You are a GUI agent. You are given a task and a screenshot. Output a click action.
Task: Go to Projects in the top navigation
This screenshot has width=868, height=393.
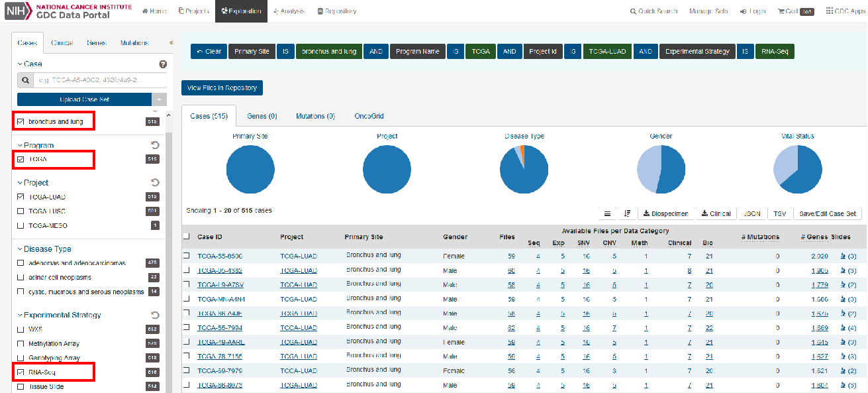pos(194,11)
